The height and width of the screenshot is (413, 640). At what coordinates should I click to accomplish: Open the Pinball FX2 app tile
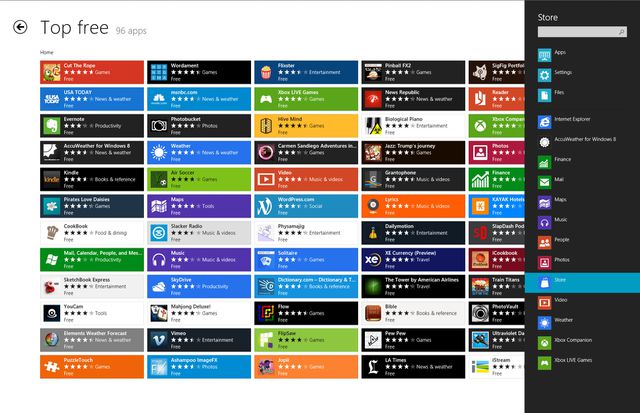point(413,72)
